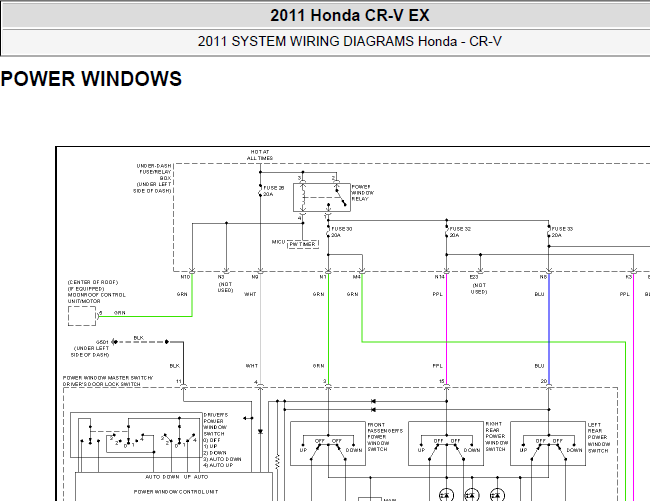650x501 pixels.
Task: Click the blue wire from N6
Action: point(549,329)
